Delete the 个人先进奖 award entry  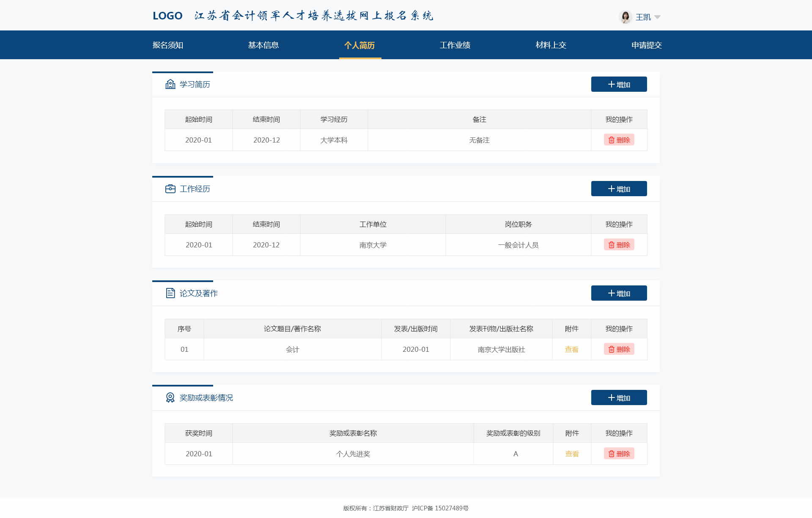619,454
